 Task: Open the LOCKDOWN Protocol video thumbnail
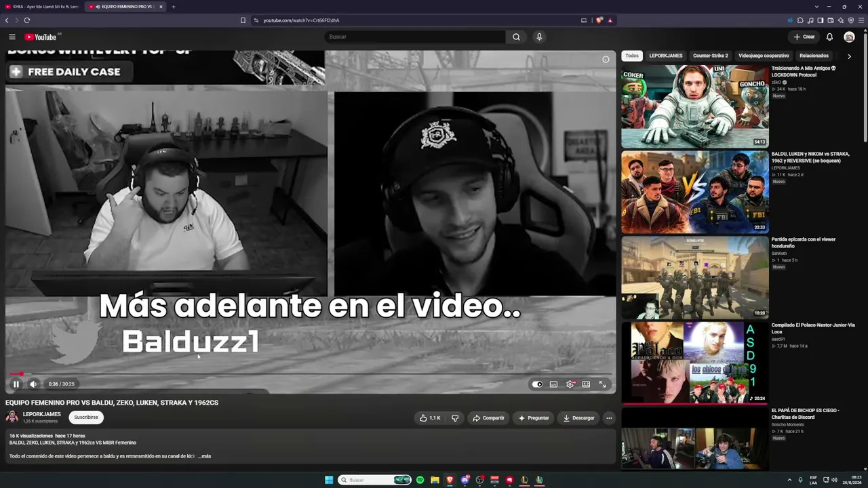pyautogui.click(x=695, y=106)
